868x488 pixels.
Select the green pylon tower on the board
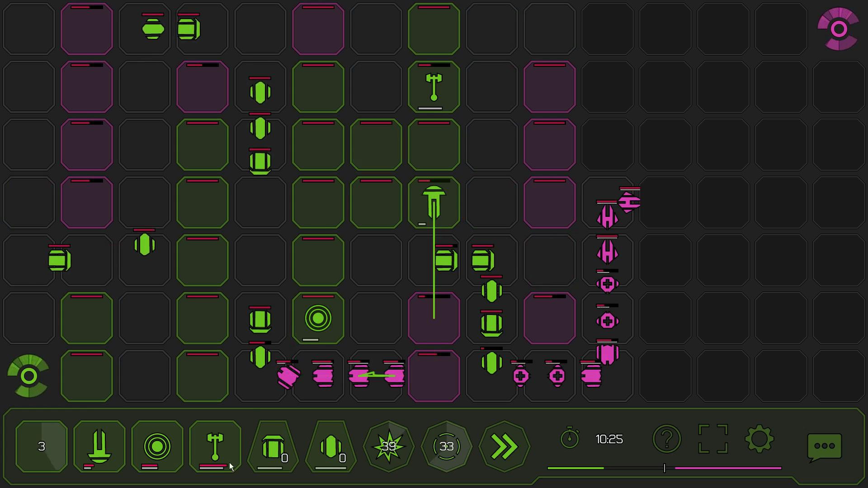(x=434, y=87)
